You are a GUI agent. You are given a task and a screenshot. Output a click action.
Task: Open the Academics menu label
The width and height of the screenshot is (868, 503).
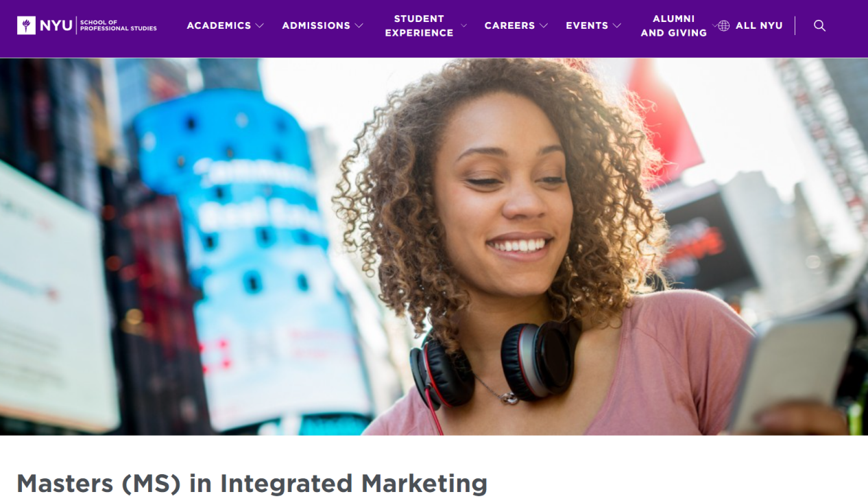coord(219,25)
